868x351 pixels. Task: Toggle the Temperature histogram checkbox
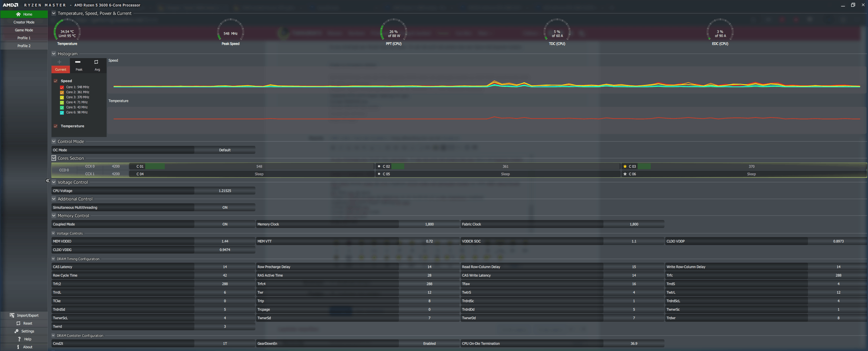[56, 126]
